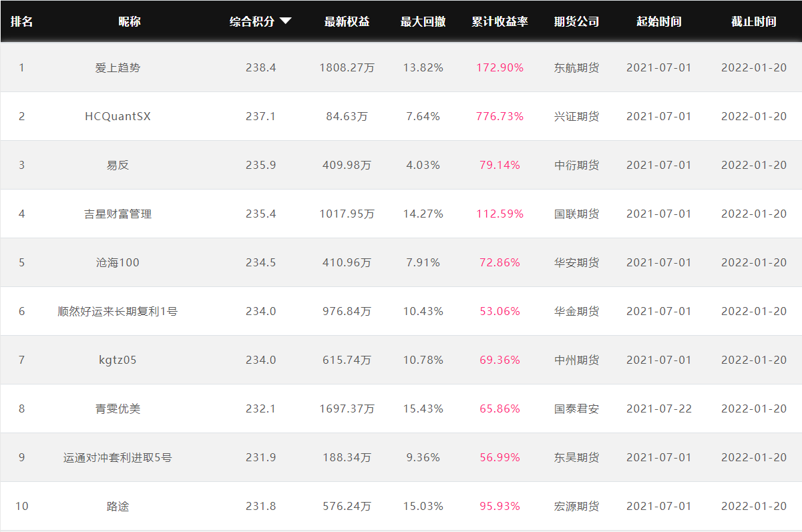802x532 pixels.
Task: Click the 最大回撤 column header
Action: coord(423,21)
